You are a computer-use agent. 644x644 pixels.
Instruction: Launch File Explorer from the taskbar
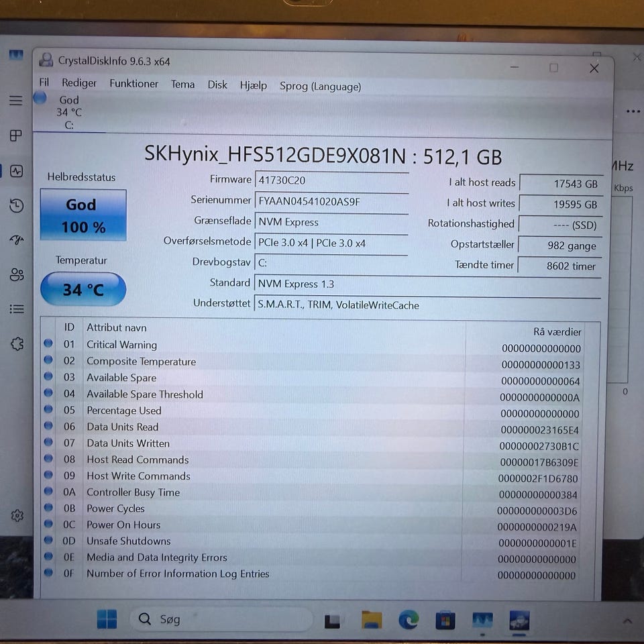372,620
